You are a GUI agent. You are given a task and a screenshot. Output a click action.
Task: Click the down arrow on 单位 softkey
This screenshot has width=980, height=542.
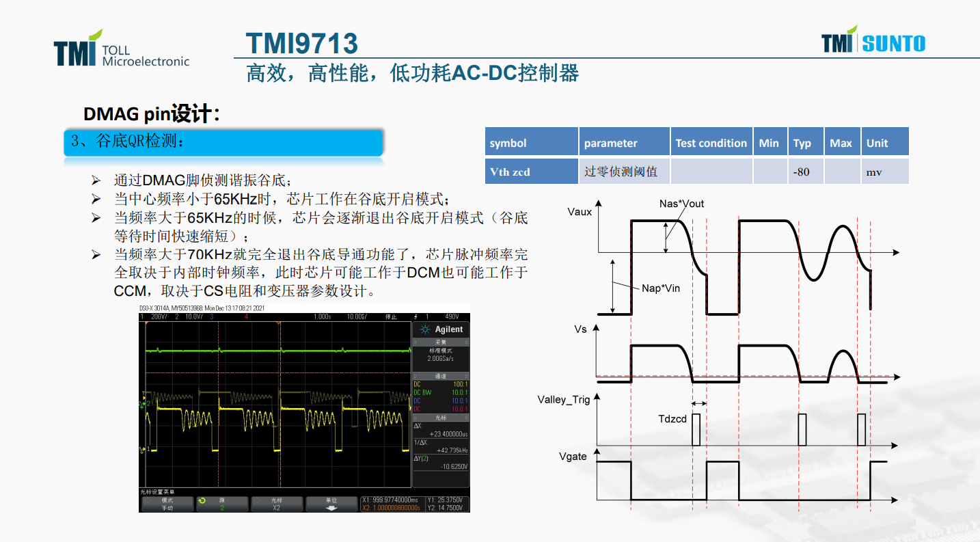[331, 509]
